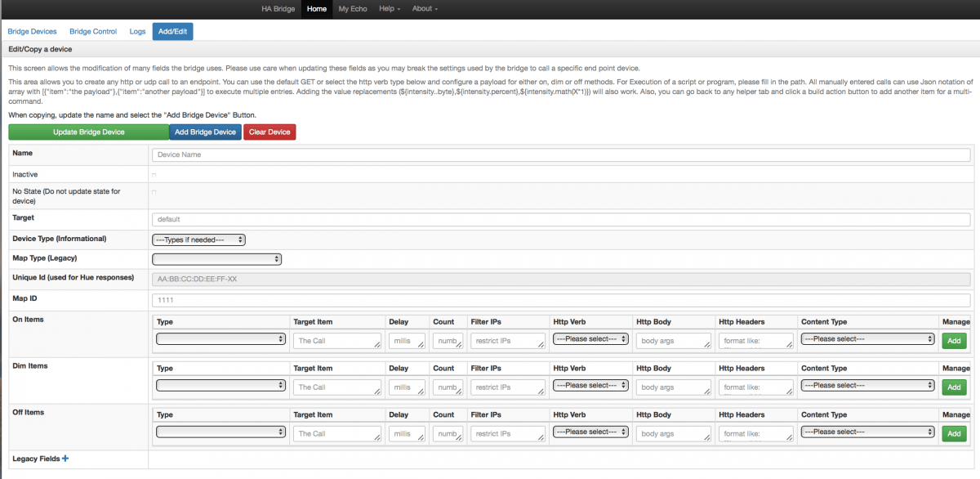Focus the Device Name input field

coord(560,154)
